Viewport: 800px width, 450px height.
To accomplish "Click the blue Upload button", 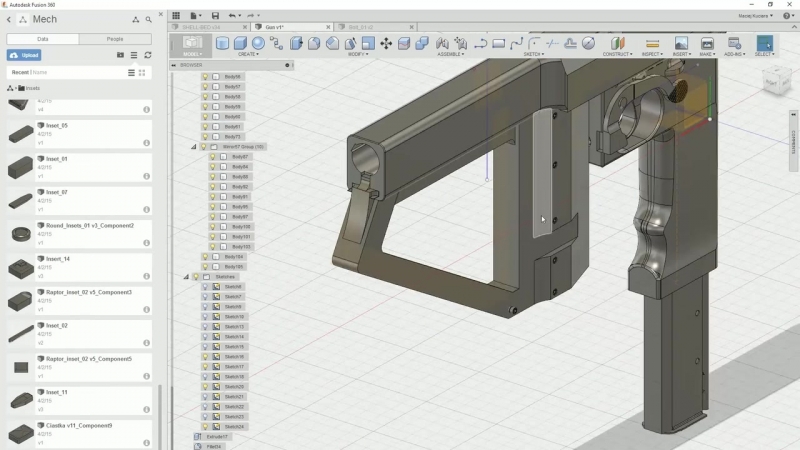I will 25,55.
